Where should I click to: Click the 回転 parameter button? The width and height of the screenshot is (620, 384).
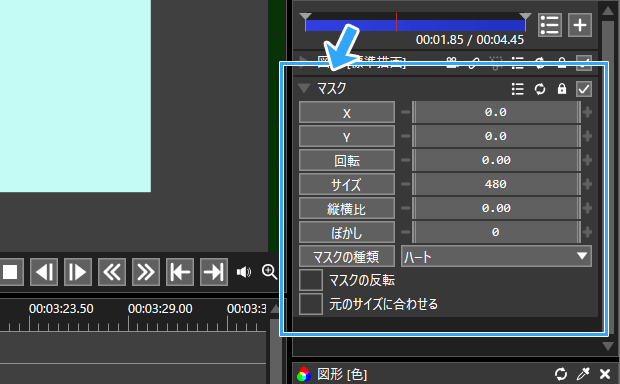click(x=347, y=160)
